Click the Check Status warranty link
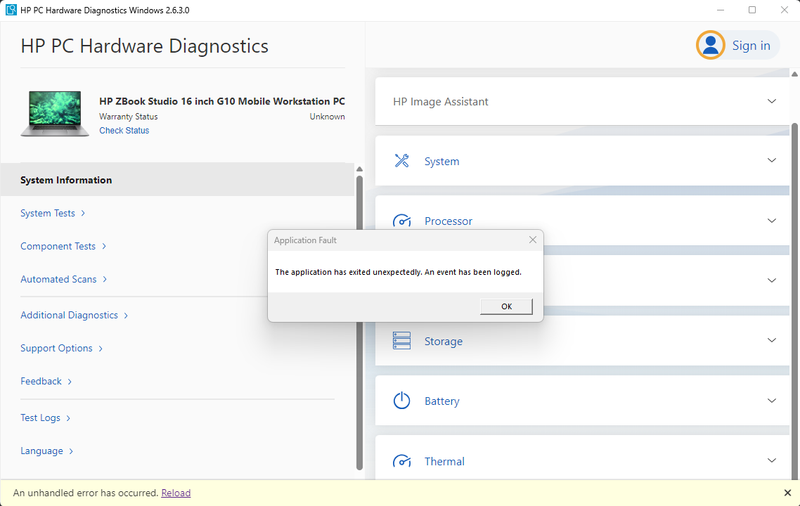 [x=124, y=131]
